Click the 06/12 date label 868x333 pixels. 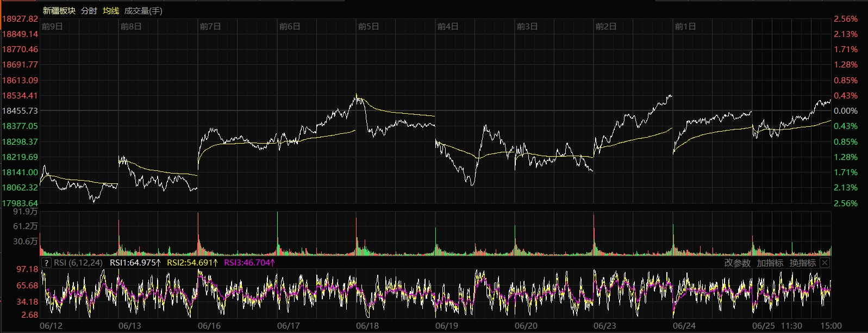click(52, 325)
